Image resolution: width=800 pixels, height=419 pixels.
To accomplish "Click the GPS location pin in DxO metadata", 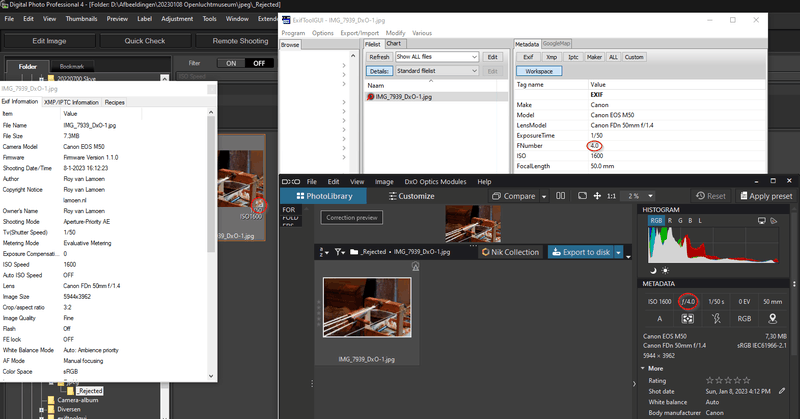I will click(772, 318).
